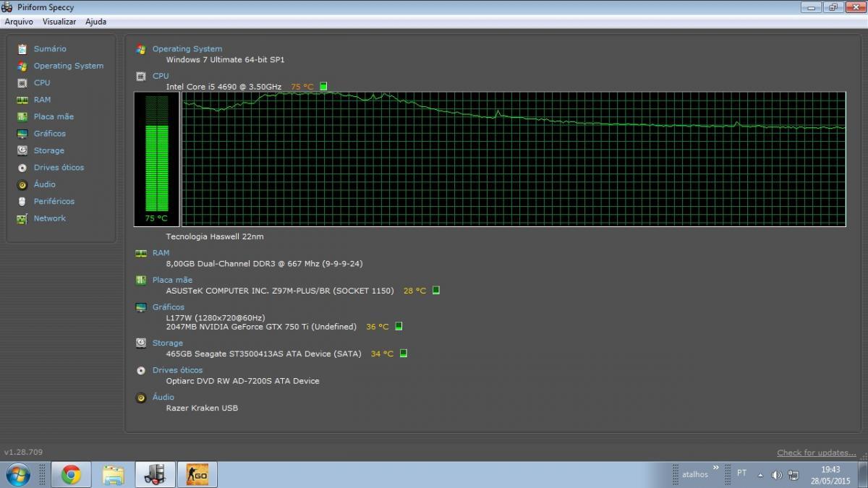
Task: Click the Check for updates link
Action: click(x=817, y=453)
